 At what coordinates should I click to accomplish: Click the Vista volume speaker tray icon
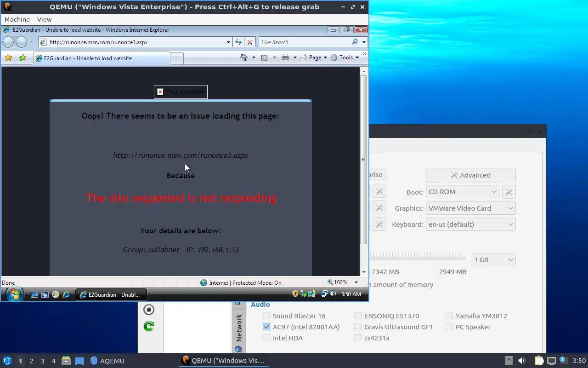point(333,294)
